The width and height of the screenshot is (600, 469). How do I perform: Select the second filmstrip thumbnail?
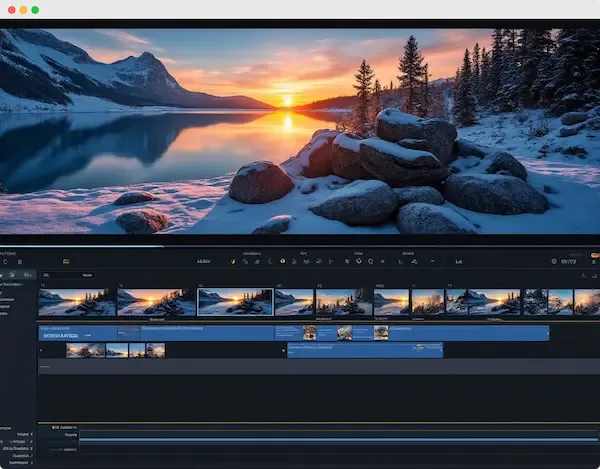[x=156, y=302]
